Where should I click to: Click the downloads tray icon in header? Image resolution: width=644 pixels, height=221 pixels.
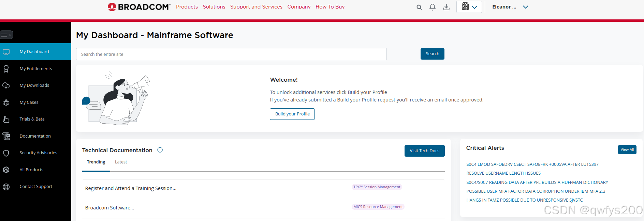coord(446,7)
